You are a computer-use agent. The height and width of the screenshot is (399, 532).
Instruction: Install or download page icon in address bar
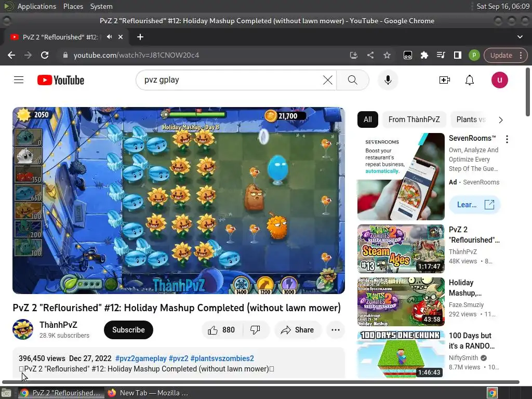coord(353,55)
